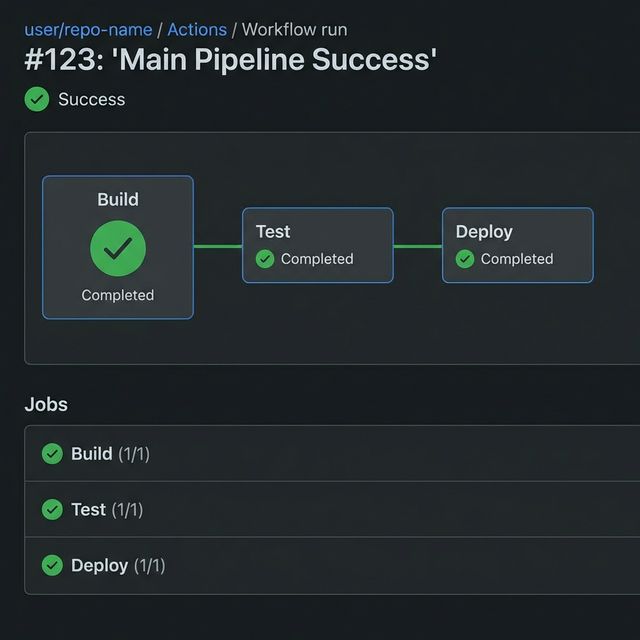
Task: Click the Deploy job's status check icon
Action: 52,566
